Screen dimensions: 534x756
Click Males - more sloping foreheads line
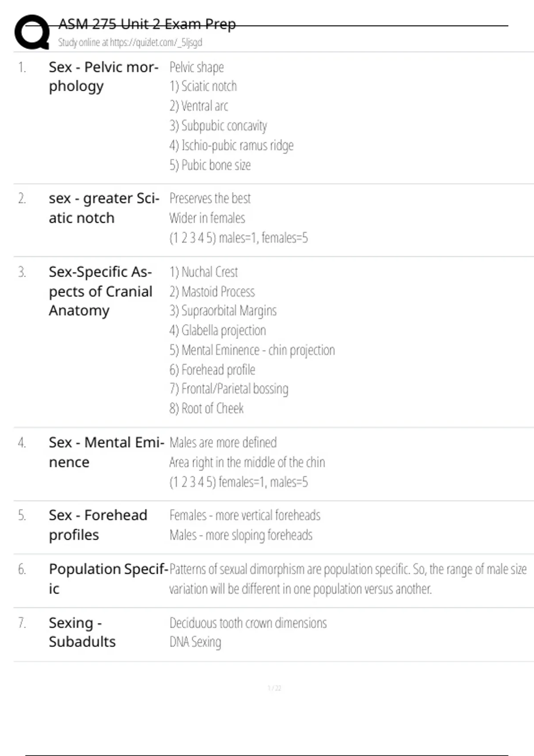[241, 535]
